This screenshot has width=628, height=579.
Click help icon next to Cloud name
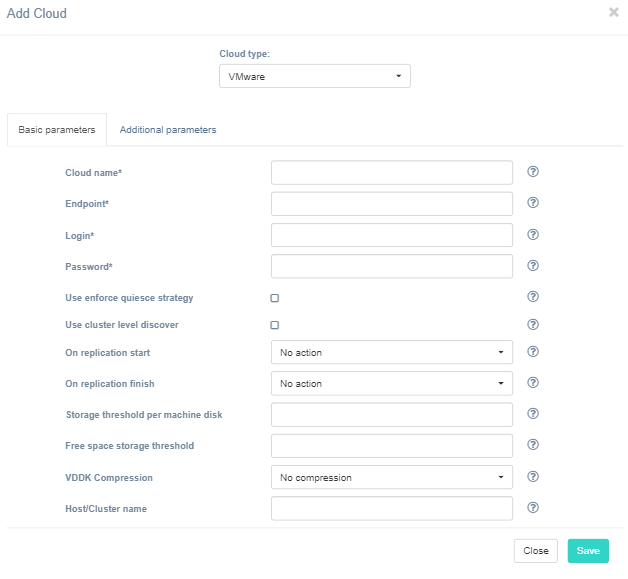533,172
